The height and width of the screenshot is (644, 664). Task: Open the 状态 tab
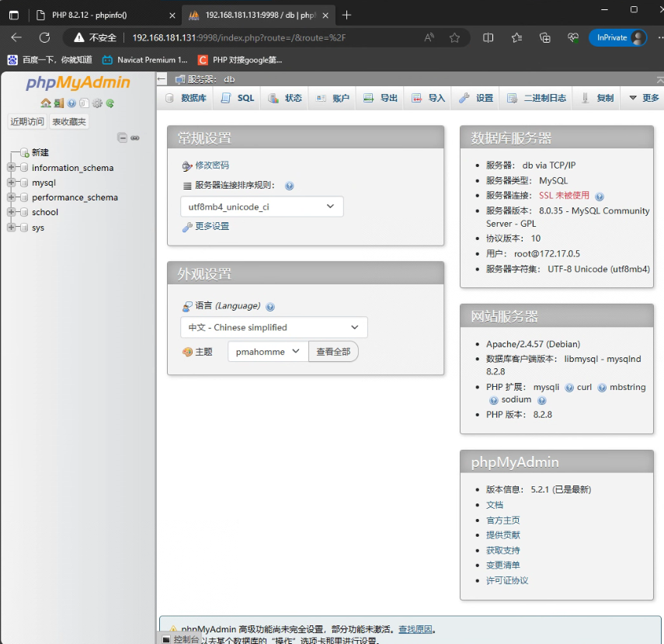[284, 98]
